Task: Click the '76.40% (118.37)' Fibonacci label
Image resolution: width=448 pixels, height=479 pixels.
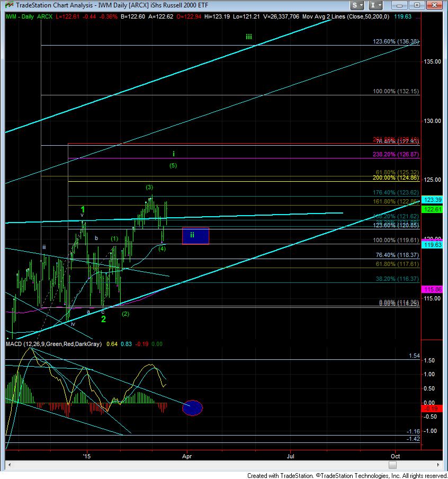Action: [x=397, y=255]
